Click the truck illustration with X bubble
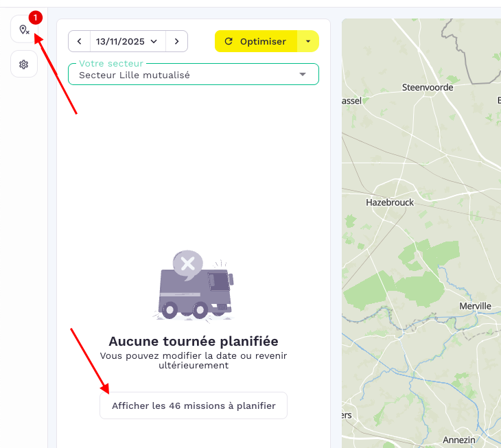 pos(194,285)
